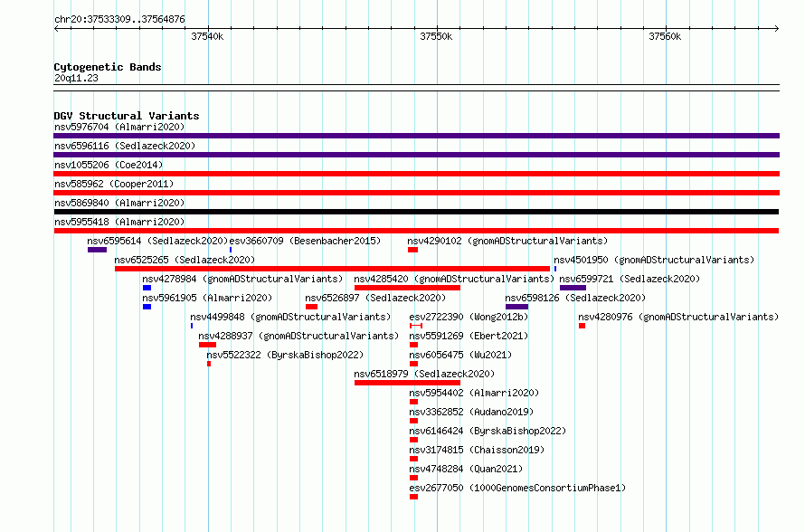Select the red bracket glyph under esv2722390

[x=416, y=326]
